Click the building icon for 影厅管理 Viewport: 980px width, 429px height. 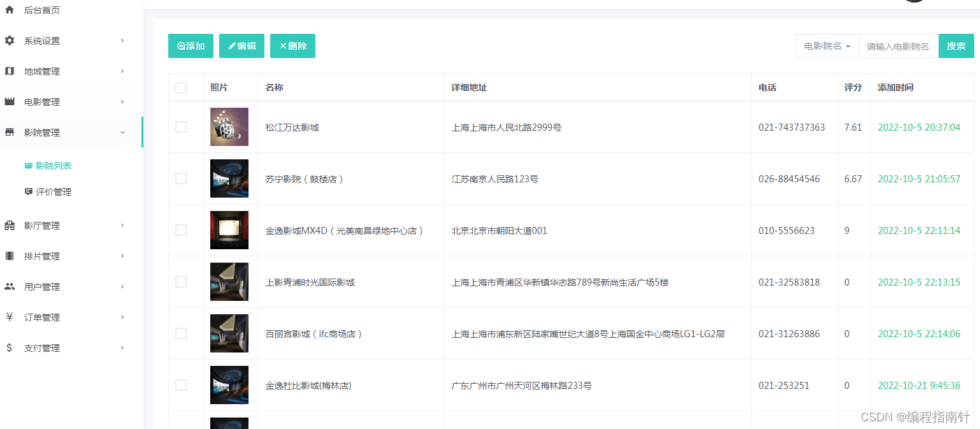point(10,226)
